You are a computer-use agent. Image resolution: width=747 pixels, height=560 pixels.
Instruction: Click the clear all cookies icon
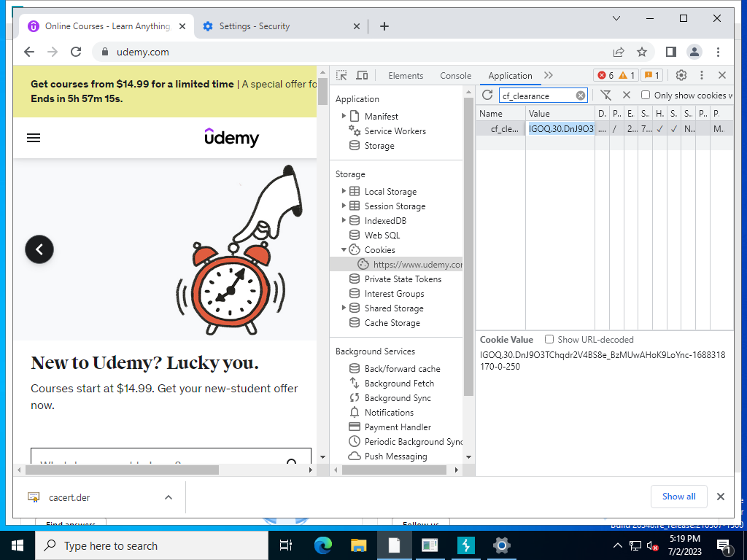(x=626, y=96)
